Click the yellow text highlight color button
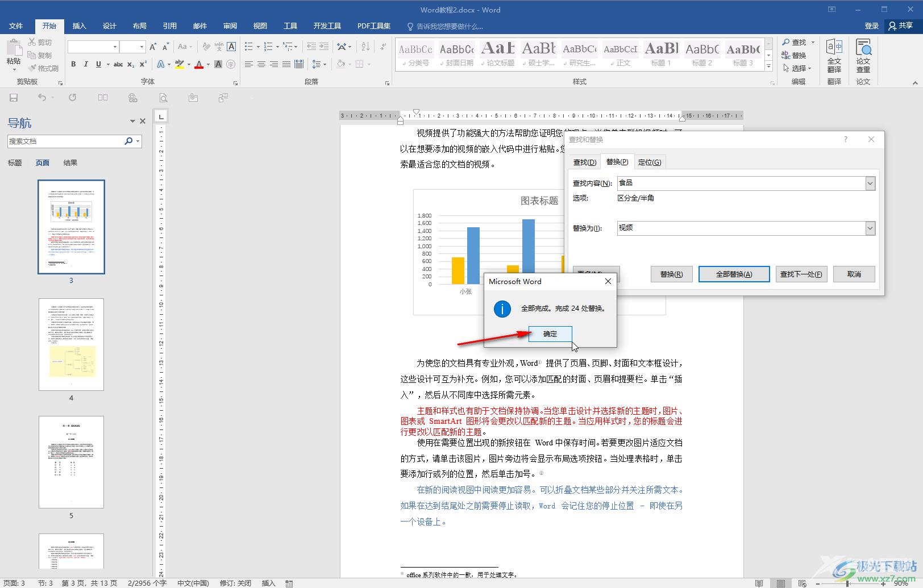 tap(180, 64)
